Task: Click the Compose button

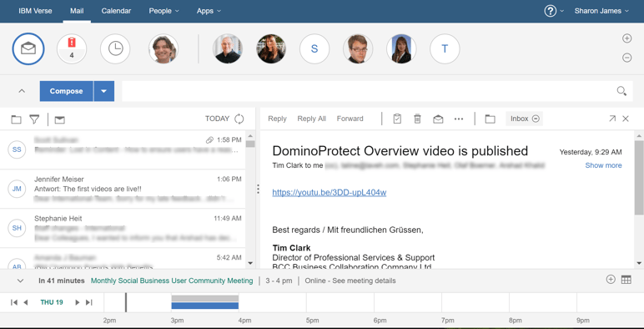Action: [x=66, y=91]
